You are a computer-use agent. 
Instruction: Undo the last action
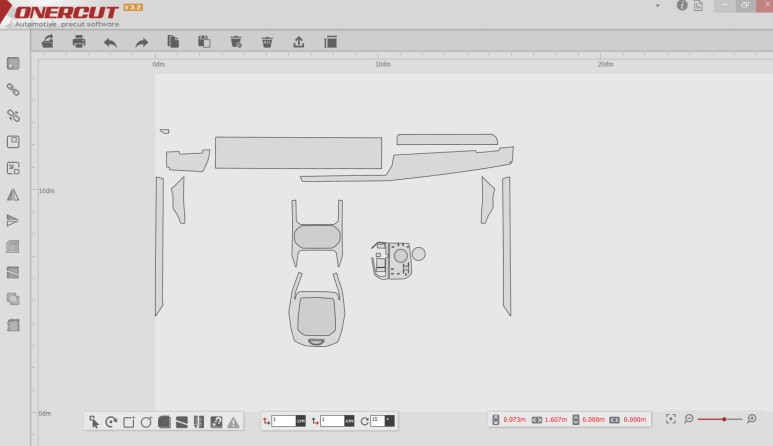point(110,42)
